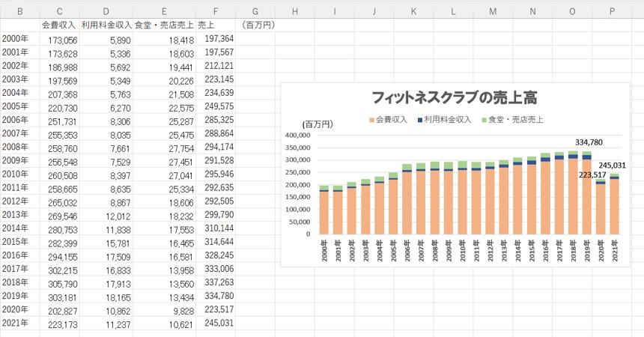Click the 利用料金収入 header cell
Viewport: 644px width, 337px height.
[106, 25]
